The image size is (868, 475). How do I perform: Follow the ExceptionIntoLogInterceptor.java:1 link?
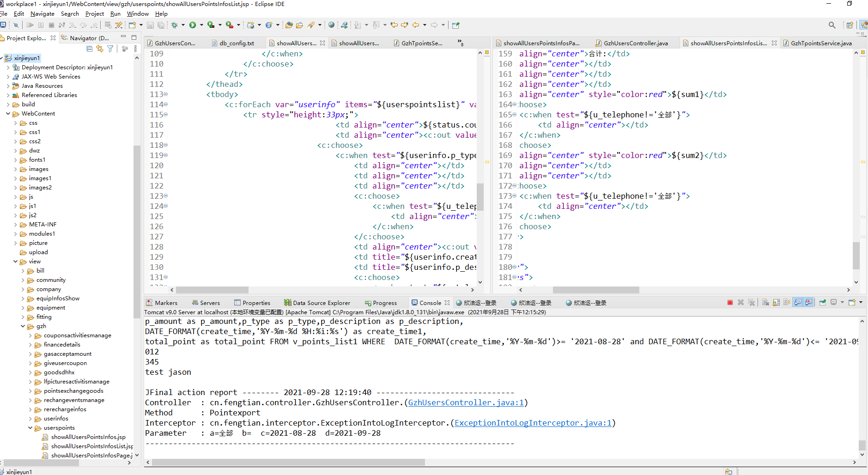(533, 423)
